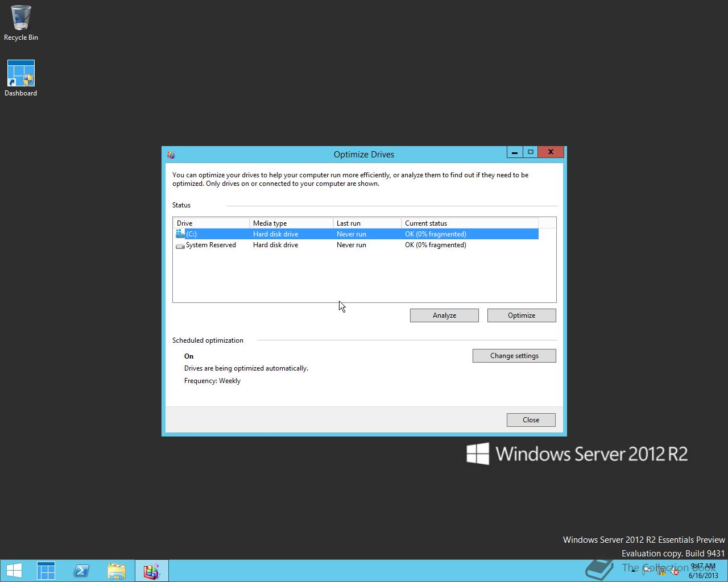Click the Last run column header
The height and width of the screenshot is (582, 728).
point(367,223)
